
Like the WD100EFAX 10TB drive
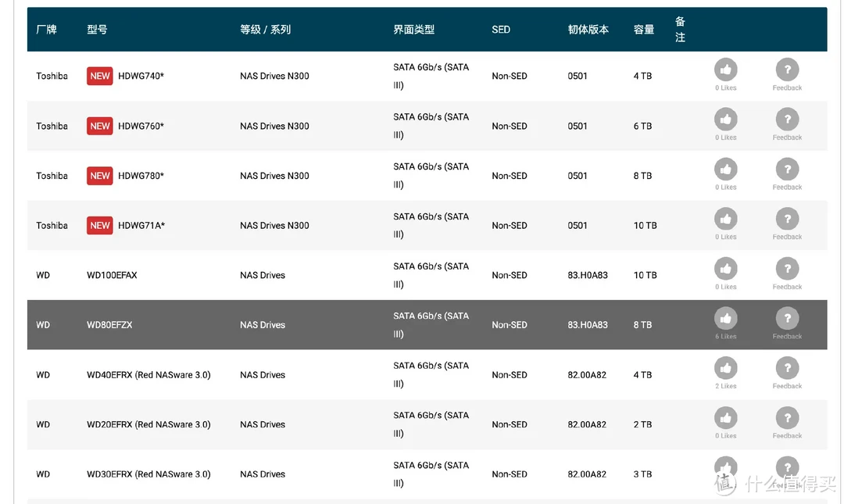pyautogui.click(x=725, y=269)
